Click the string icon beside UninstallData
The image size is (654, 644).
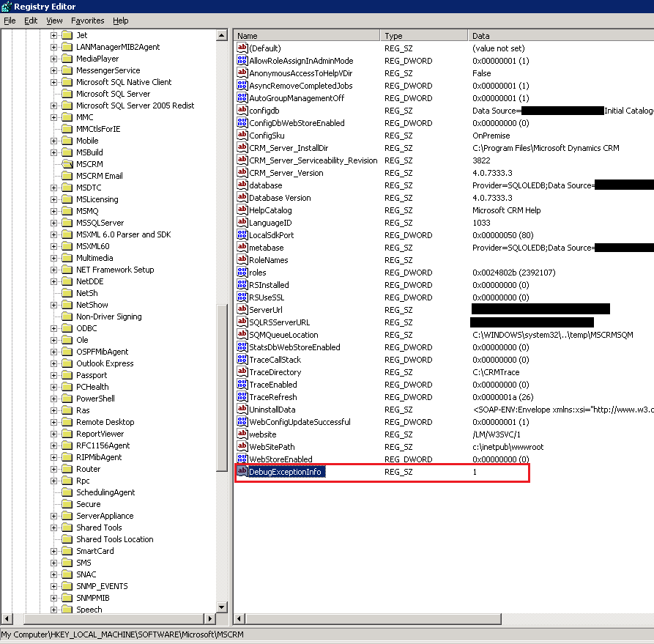[x=242, y=409]
